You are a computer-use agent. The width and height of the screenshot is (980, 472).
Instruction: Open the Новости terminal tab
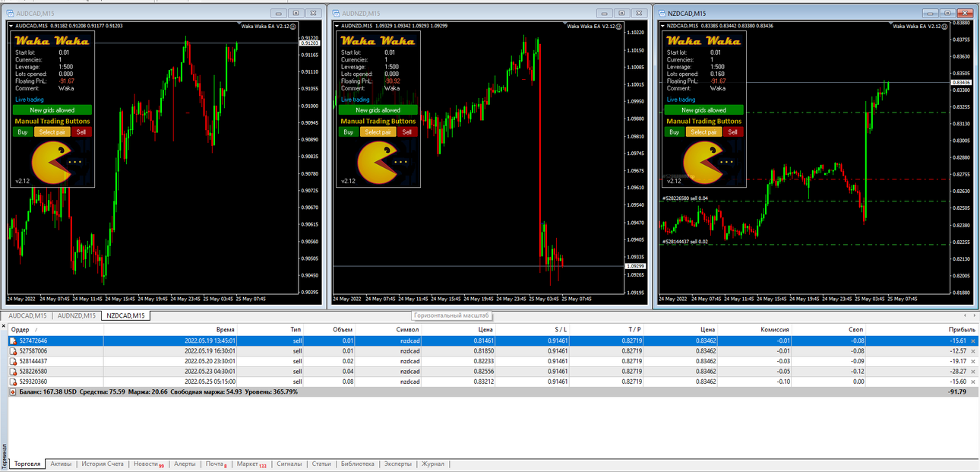[x=148, y=464]
